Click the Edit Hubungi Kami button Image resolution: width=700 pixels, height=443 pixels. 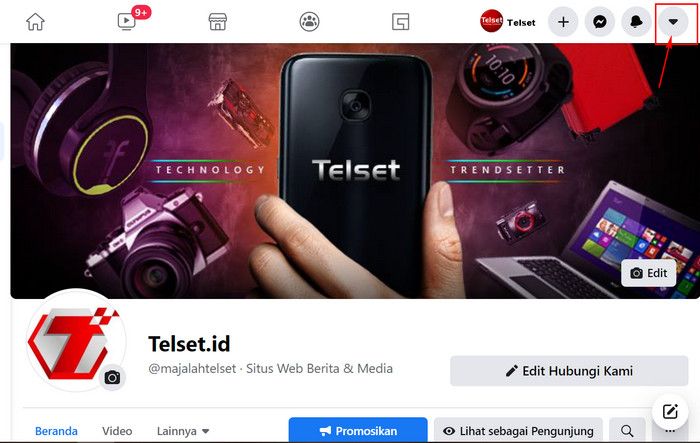pos(569,371)
